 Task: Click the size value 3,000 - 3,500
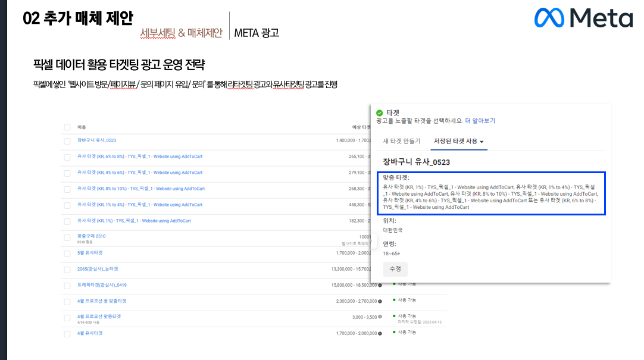click(x=365, y=317)
